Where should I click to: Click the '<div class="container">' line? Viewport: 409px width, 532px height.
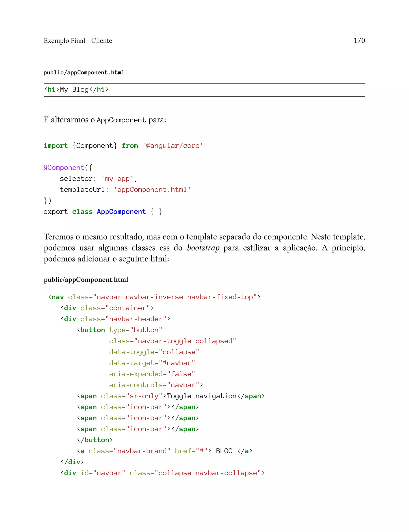(107, 308)
